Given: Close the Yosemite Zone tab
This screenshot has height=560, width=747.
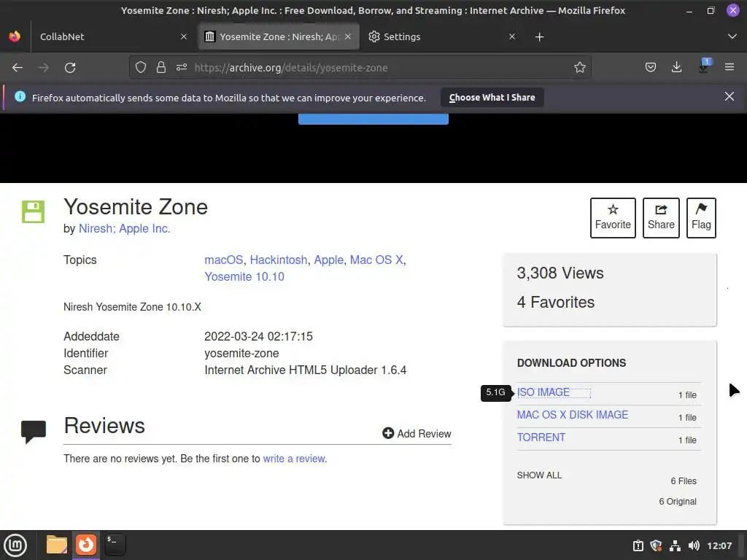Looking at the screenshot, I should 348,36.
